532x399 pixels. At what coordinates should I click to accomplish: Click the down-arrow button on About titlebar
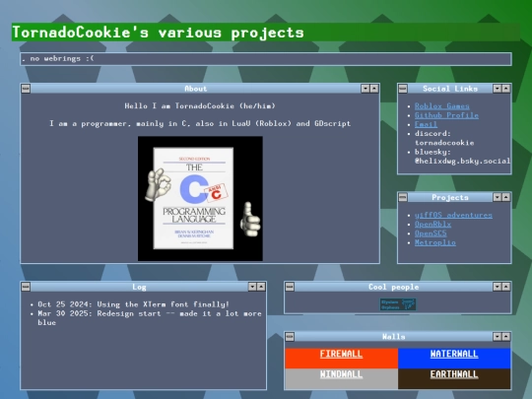pyautogui.click(x=366, y=89)
